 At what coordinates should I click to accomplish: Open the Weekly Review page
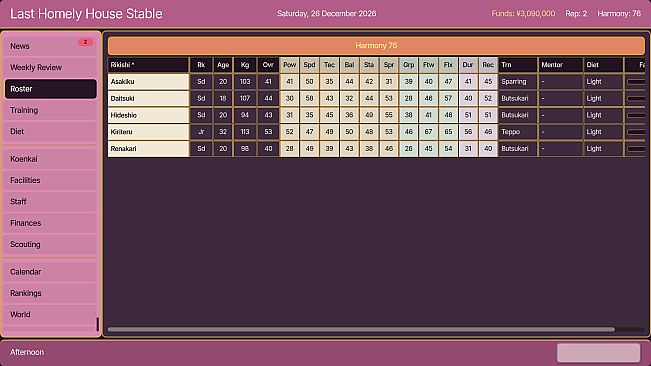tap(50, 67)
